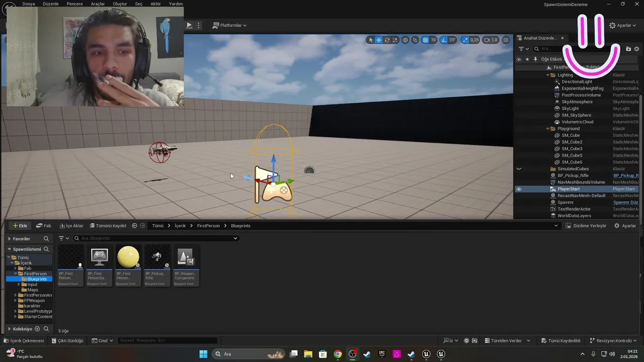Screen dimensions: 644x362
Task: Go forward in Content Browser history
Action: point(142,226)
